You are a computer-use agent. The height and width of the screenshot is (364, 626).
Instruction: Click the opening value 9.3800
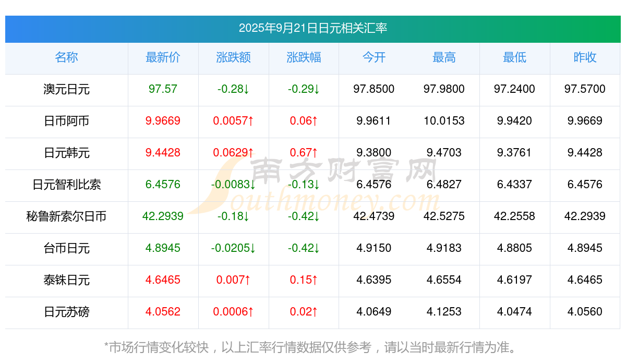pyautogui.click(x=374, y=153)
